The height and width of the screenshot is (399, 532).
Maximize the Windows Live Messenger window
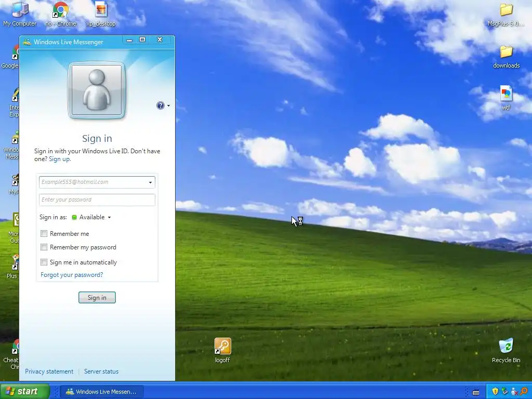tap(142, 40)
